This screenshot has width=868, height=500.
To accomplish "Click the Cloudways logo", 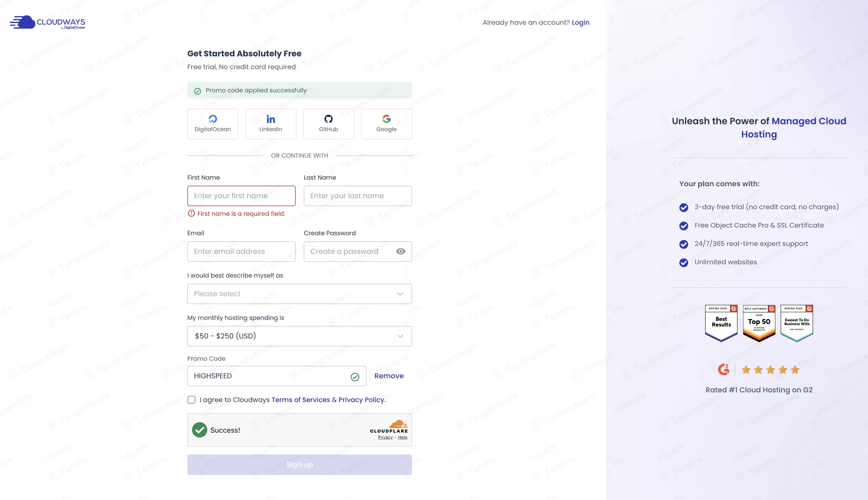I will pos(47,22).
